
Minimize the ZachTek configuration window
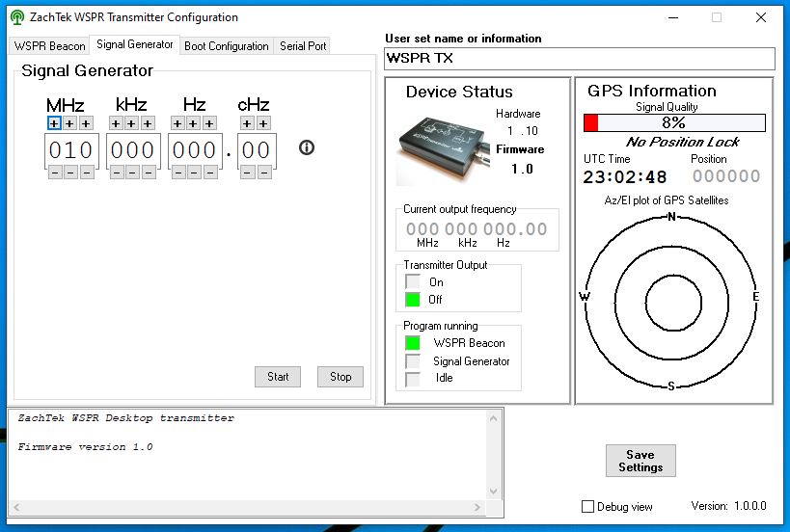point(673,17)
